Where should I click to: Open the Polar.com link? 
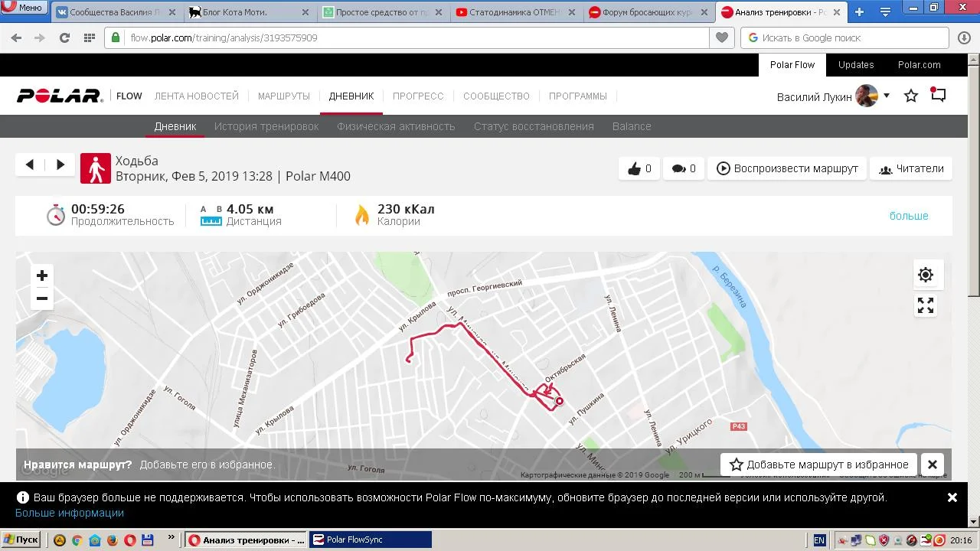[919, 65]
